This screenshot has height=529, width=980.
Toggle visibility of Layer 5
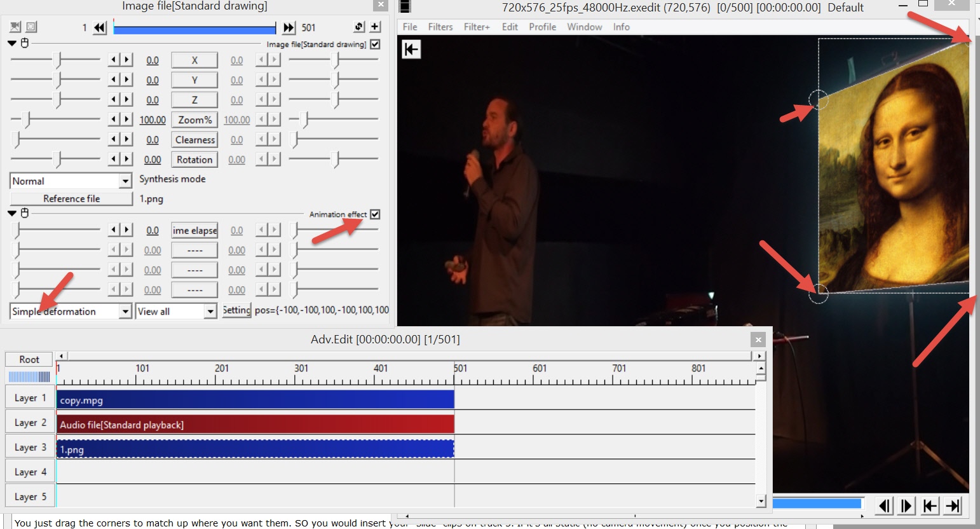click(30, 497)
